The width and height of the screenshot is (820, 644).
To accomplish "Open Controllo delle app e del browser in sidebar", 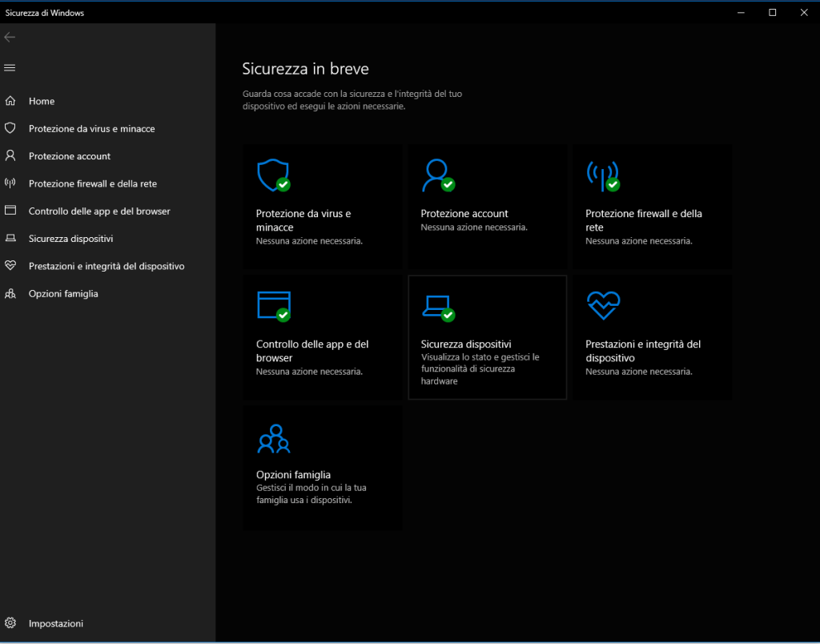I will [99, 211].
